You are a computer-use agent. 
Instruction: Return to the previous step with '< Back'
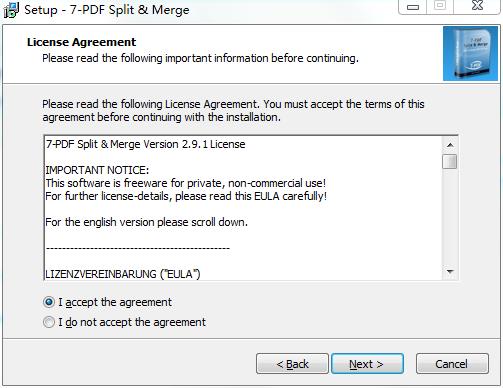pyautogui.click(x=292, y=364)
